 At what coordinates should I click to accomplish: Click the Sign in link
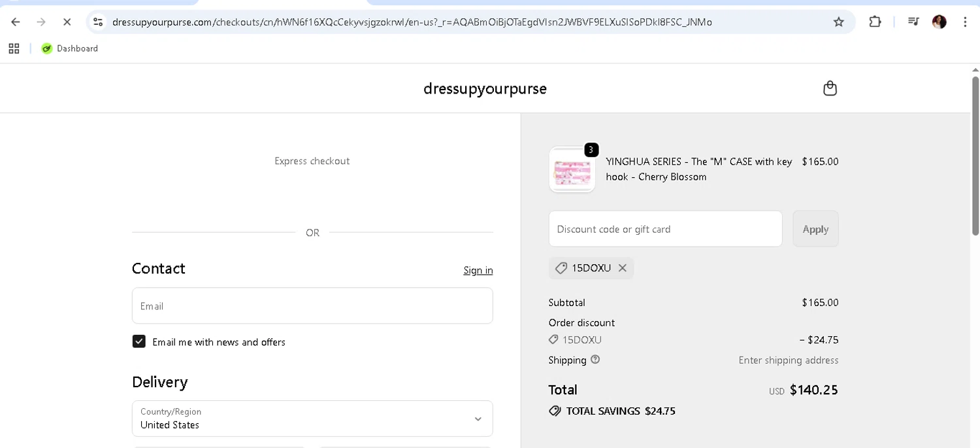[x=478, y=270]
